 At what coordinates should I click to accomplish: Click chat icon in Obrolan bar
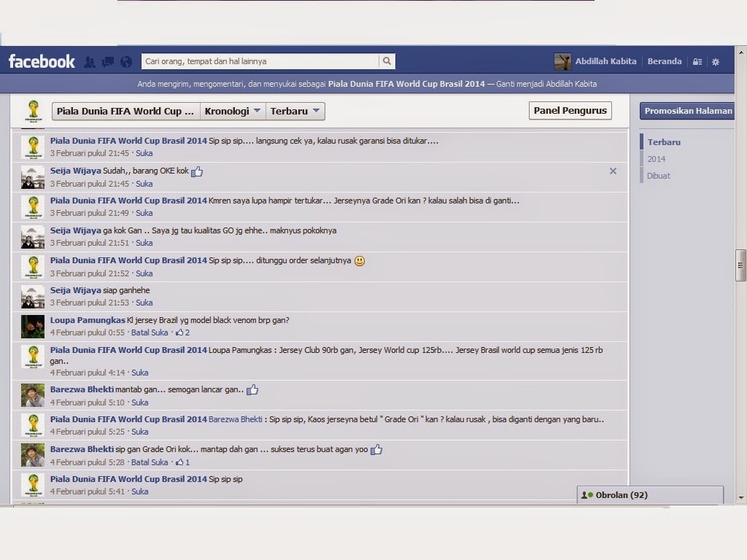tap(587, 495)
